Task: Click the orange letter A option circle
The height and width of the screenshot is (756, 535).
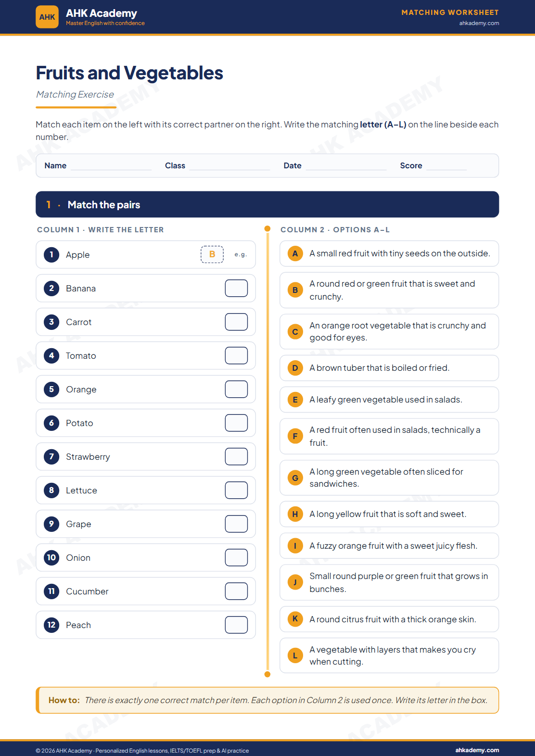Action: (295, 253)
